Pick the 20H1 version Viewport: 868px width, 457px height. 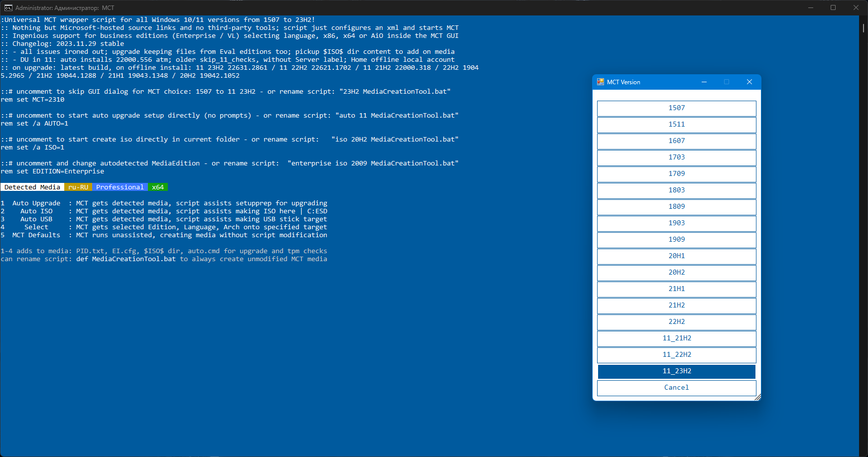click(x=676, y=256)
